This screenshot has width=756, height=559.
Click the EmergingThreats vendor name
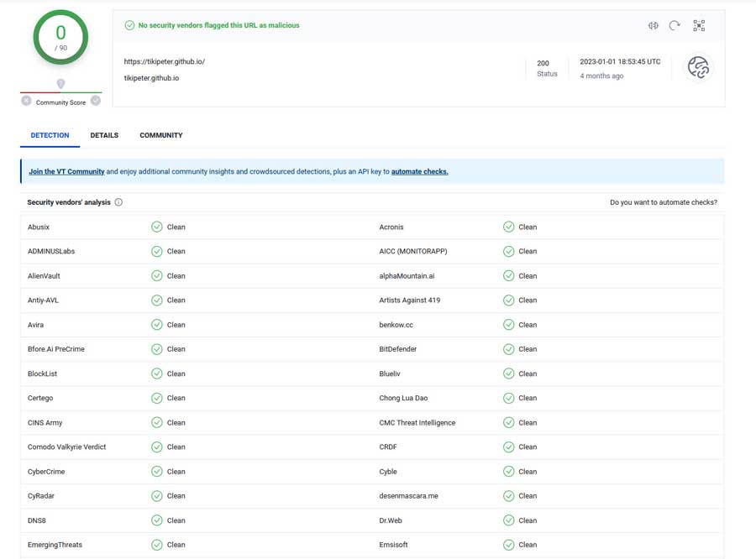click(55, 545)
